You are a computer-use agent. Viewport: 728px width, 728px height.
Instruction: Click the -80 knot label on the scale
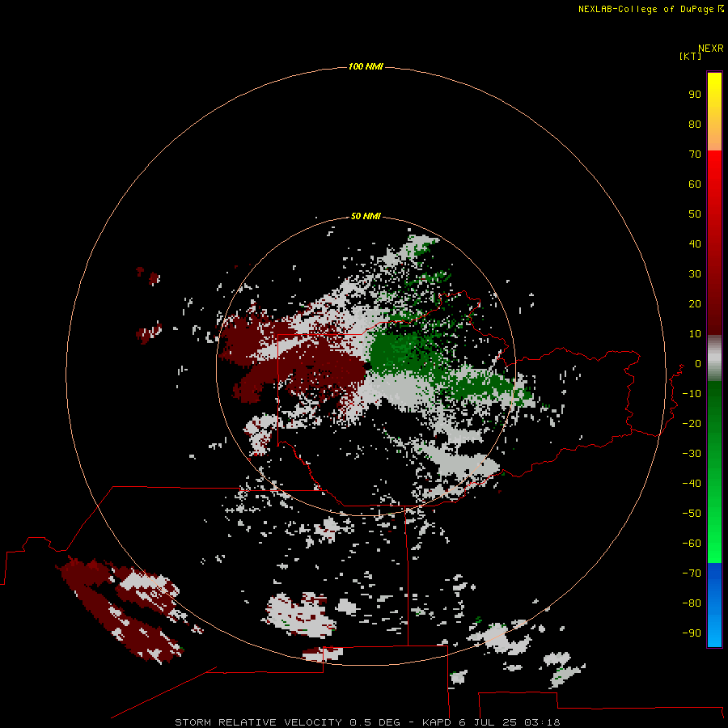tap(692, 603)
